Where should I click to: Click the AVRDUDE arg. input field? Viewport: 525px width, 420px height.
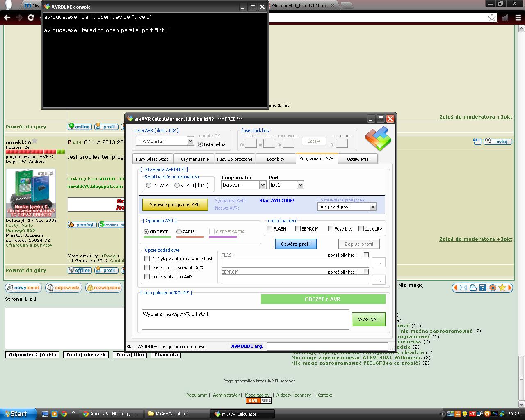click(x=327, y=347)
